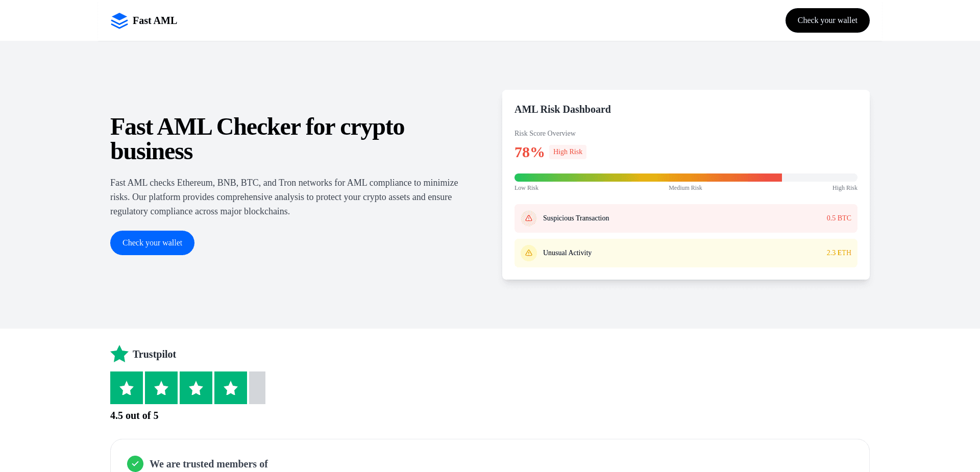This screenshot has height=472, width=980.
Task: Click the fourth Trustpilot rating star
Action: [231, 388]
